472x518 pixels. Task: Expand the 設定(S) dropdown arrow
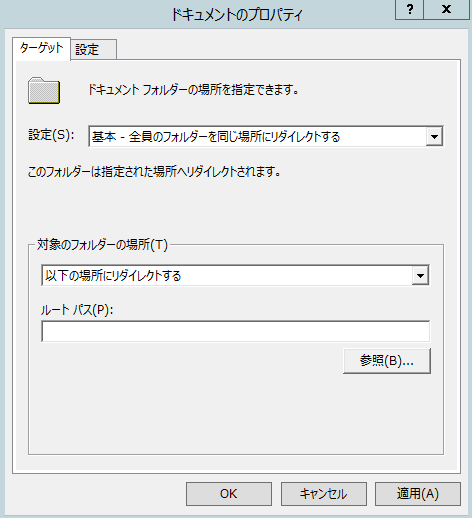coord(434,136)
